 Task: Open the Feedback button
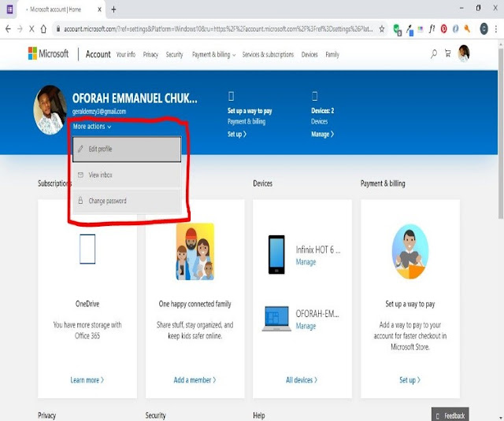tap(450, 415)
